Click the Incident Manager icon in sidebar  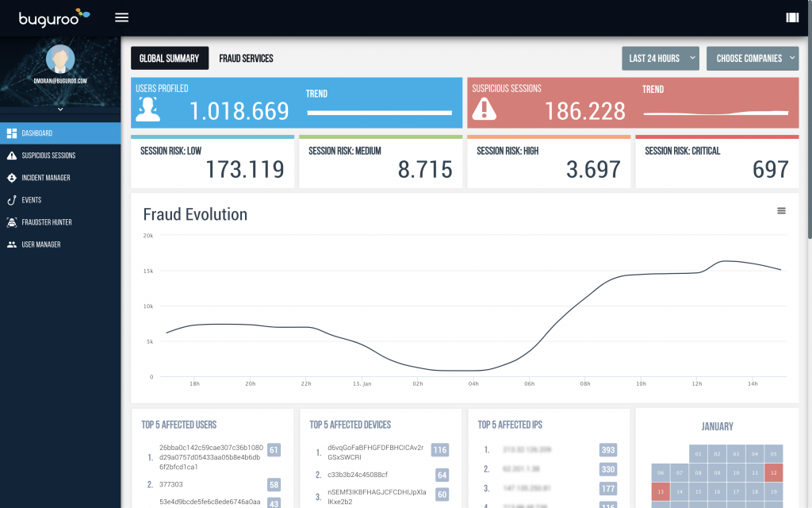click(11, 178)
